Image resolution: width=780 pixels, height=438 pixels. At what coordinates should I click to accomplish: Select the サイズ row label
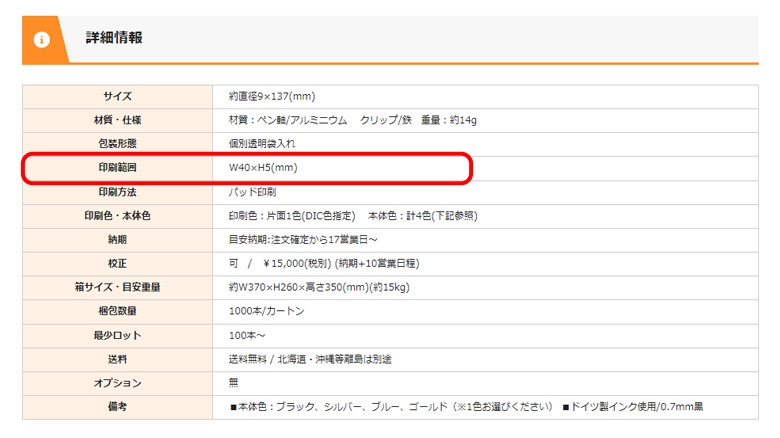point(117,96)
